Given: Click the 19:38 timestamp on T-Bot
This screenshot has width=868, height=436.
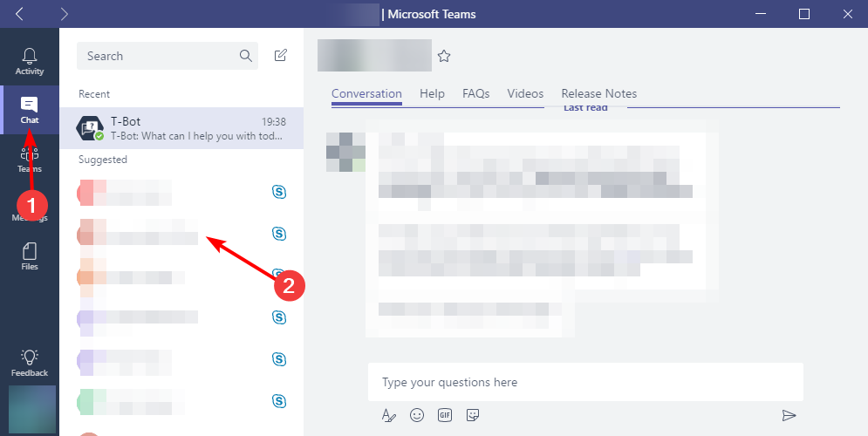Looking at the screenshot, I should click(x=273, y=122).
